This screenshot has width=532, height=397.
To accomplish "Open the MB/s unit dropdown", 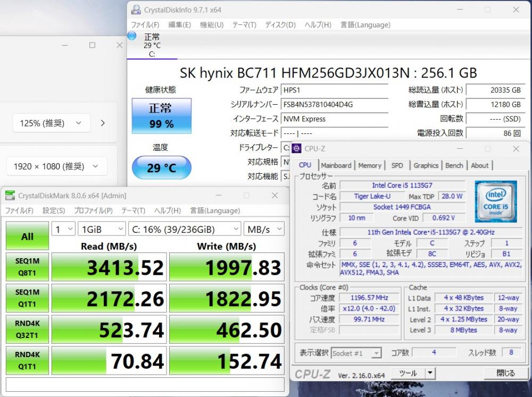I will (x=264, y=229).
